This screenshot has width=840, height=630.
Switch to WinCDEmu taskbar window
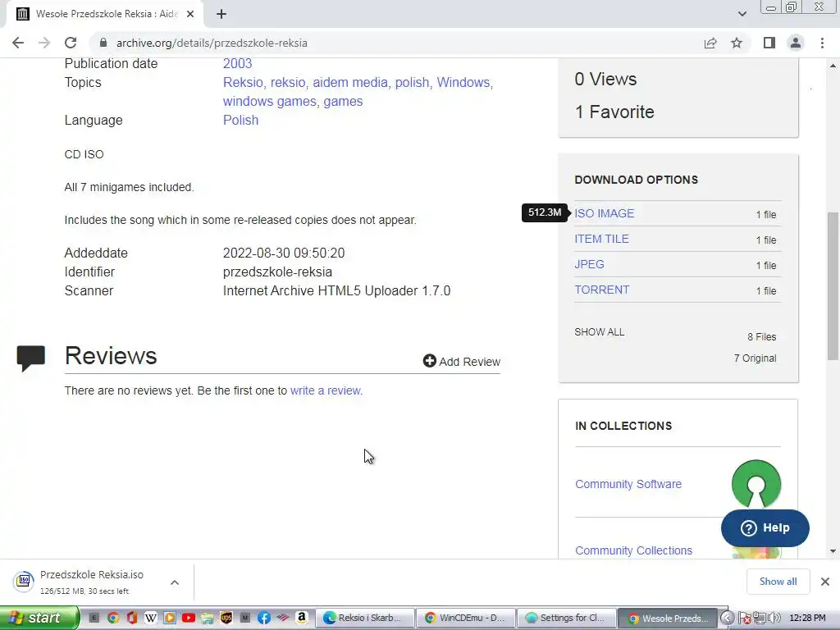(466, 618)
